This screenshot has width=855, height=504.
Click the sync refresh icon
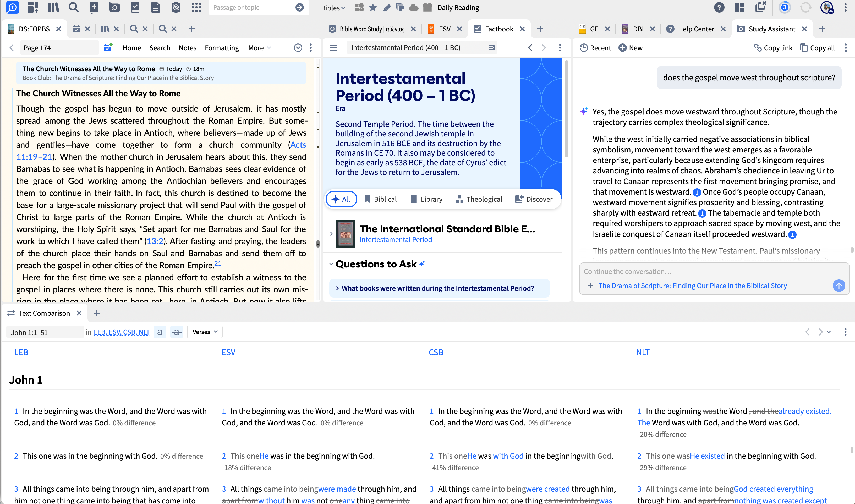(x=805, y=7)
